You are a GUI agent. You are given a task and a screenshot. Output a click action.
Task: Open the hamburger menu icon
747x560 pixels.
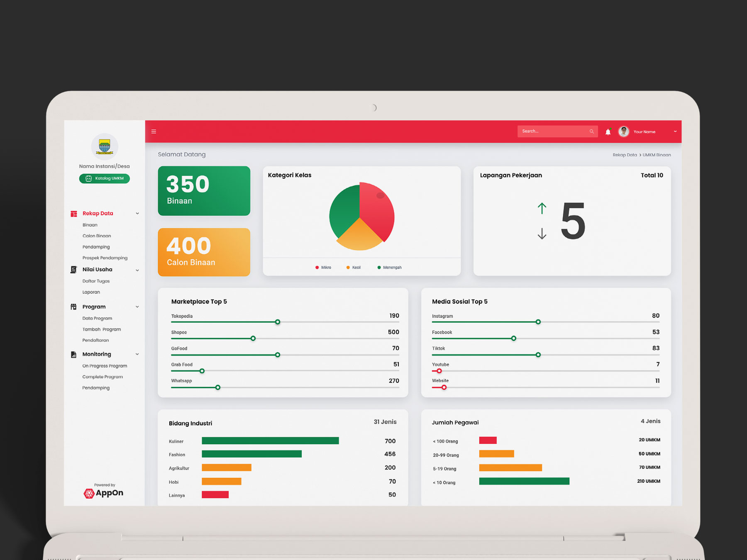[154, 131]
